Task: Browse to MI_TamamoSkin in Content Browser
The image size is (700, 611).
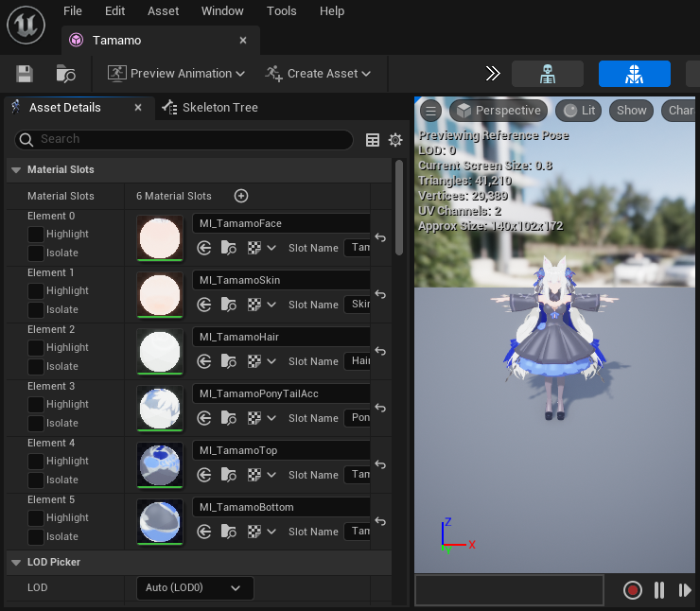Action: [x=229, y=305]
